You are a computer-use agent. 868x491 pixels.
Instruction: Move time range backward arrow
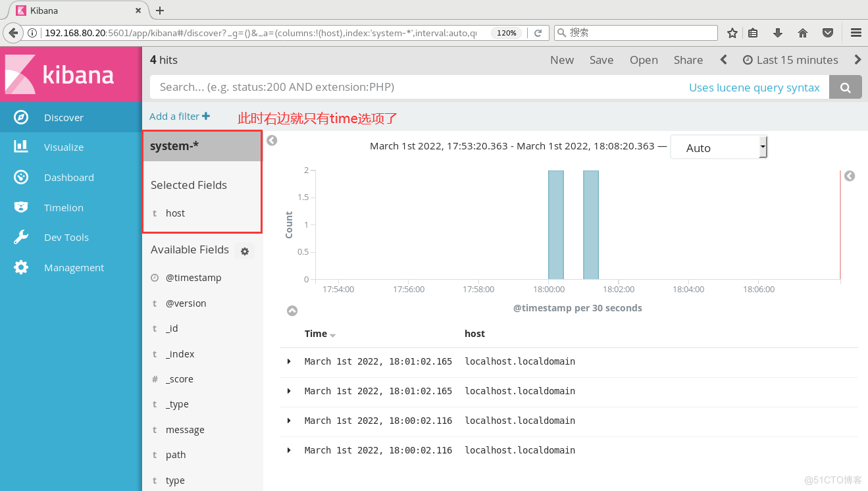tap(723, 59)
